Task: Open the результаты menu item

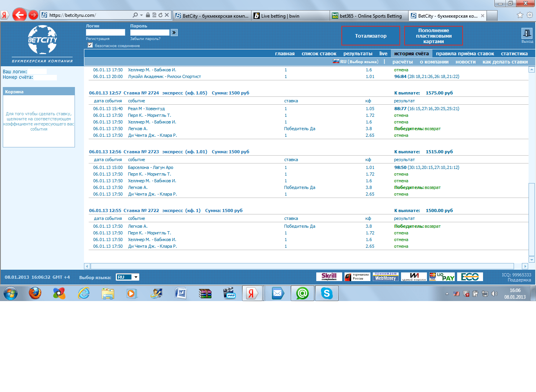Action: pos(357,54)
